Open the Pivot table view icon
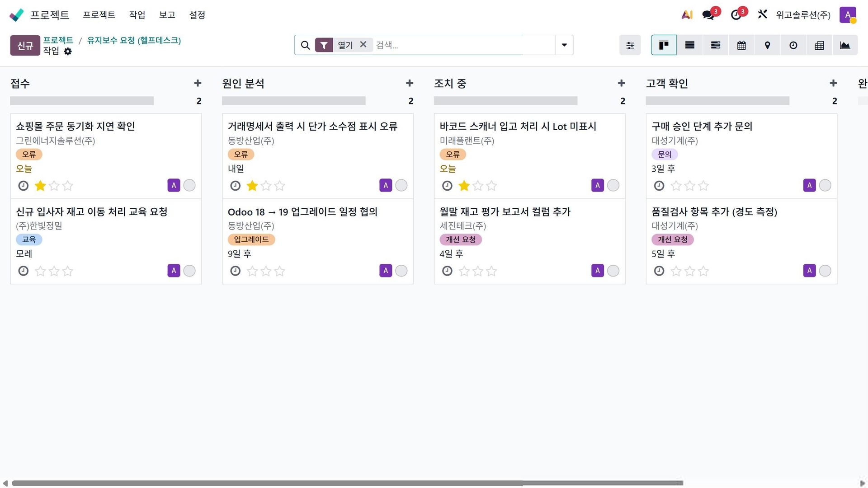Image resolution: width=868 pixels, height=488 pixels. (819, 45)
